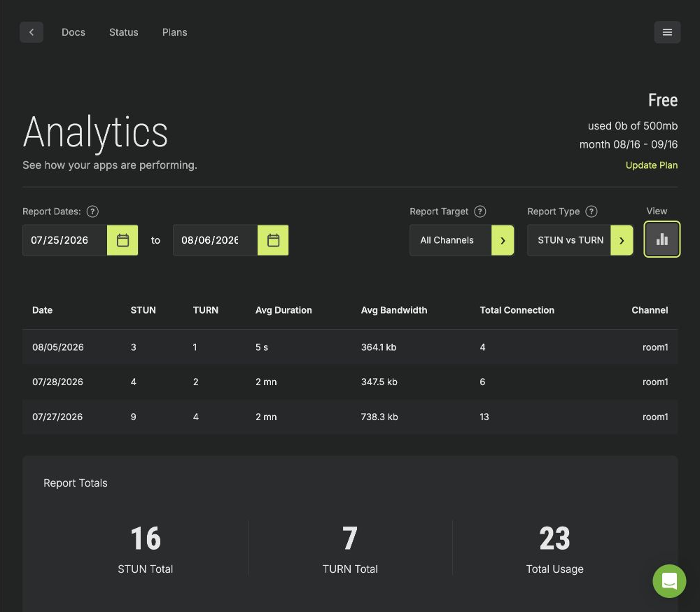
Task: Click the used 0b of 500mb text
Action: pos(633,126)
